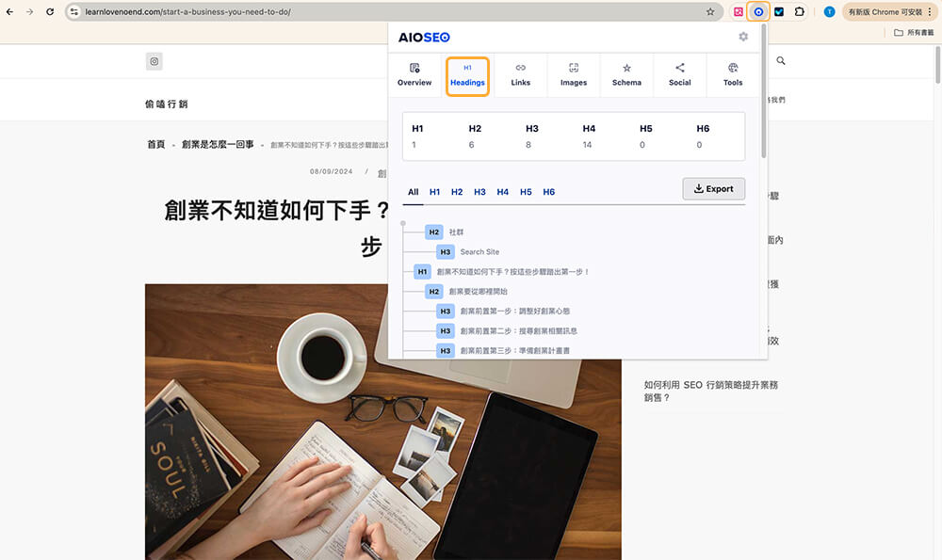Open the Chrome profile avatar
942x560 pixels.
tap(829, 11)
